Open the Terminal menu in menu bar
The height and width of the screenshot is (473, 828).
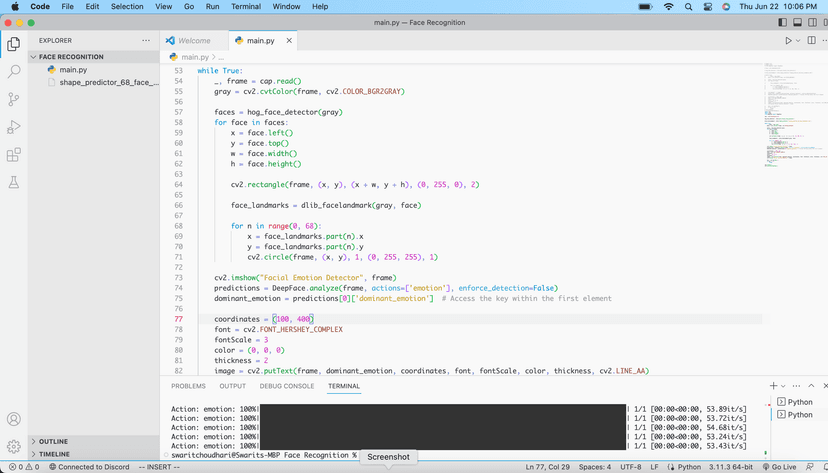(x=246, y=7)
